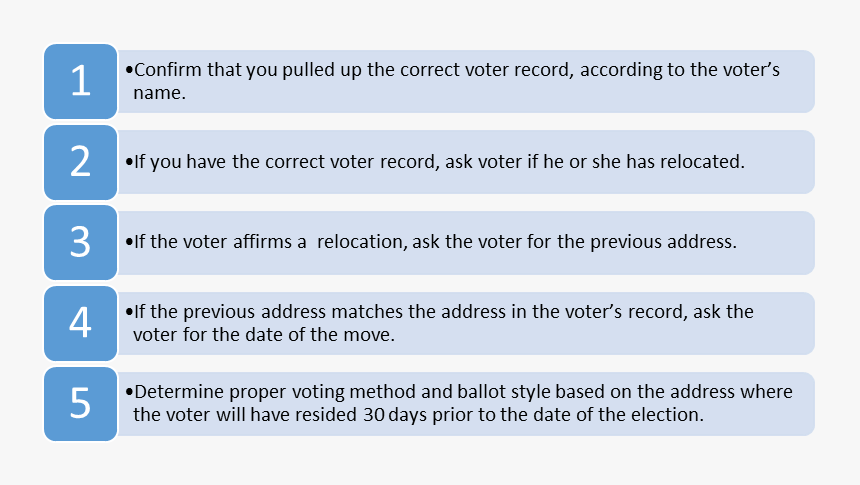Click the bullet before 'If the voter affirms'
Viewport: 860px width, 485px height.
129,242
